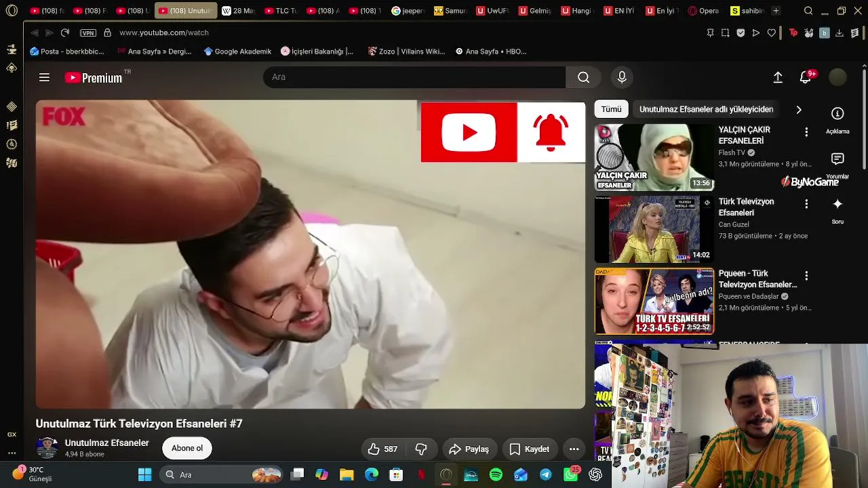Click the magnifier search submit button
This screenshot has width=868, height=488.
click(x=583, y=77)
